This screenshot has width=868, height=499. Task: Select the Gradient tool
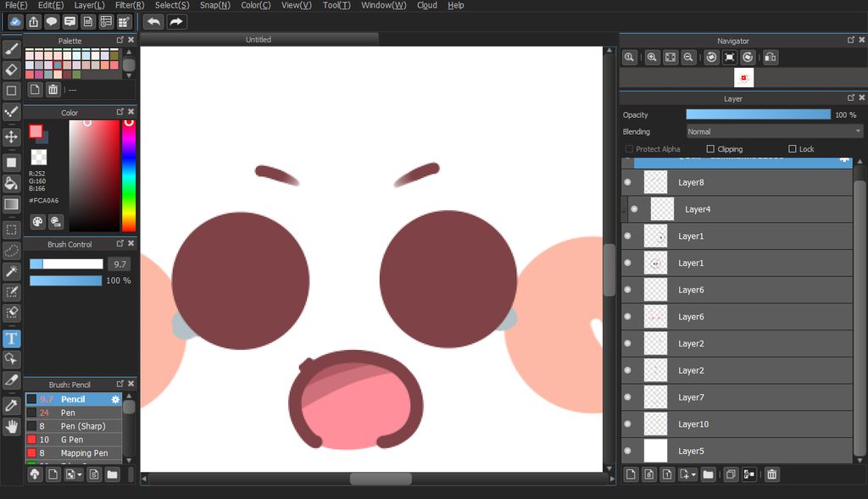(x=12, y=204)
